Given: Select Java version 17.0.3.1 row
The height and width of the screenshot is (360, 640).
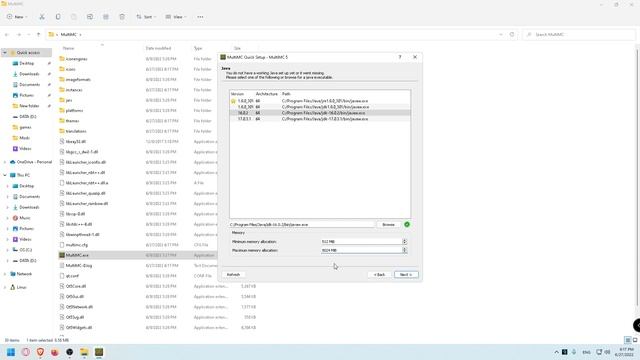Looking at the screenshot, I should click(320, 119).
